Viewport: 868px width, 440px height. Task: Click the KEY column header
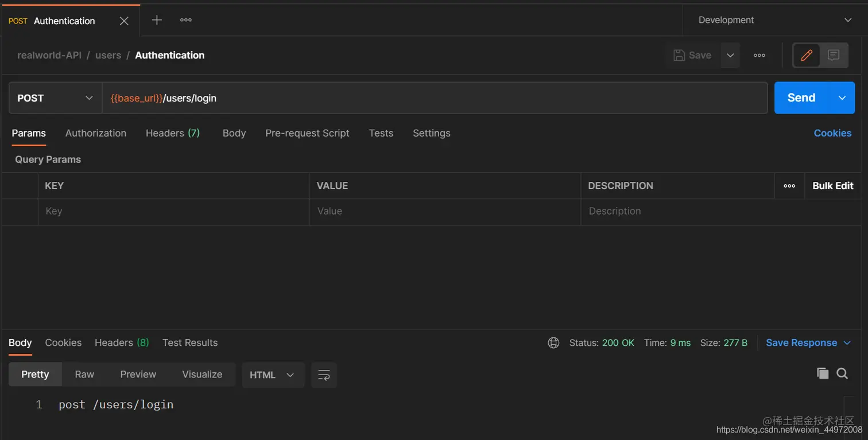click(54, 186)
